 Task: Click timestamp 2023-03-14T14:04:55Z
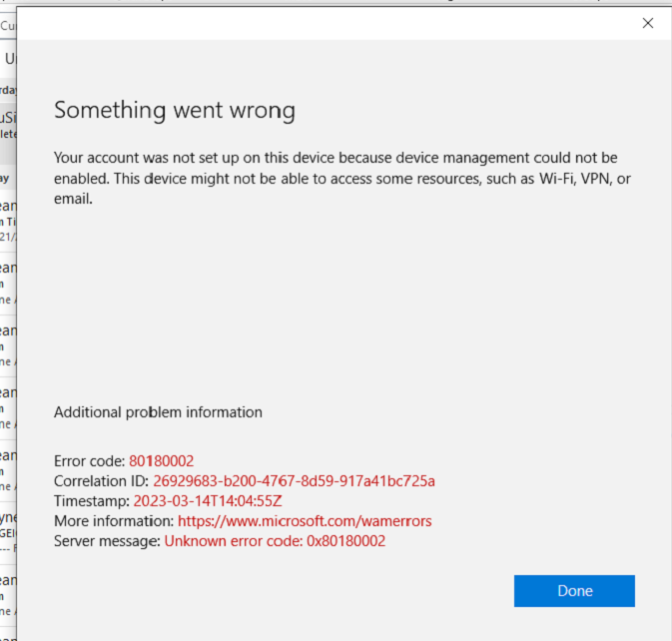(x=208, y=501)
